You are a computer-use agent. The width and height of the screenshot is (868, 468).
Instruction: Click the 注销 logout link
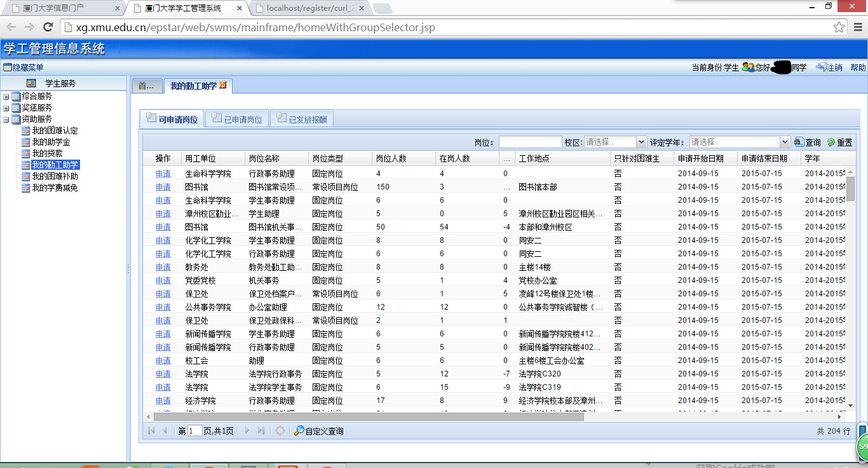click(829, 67)
